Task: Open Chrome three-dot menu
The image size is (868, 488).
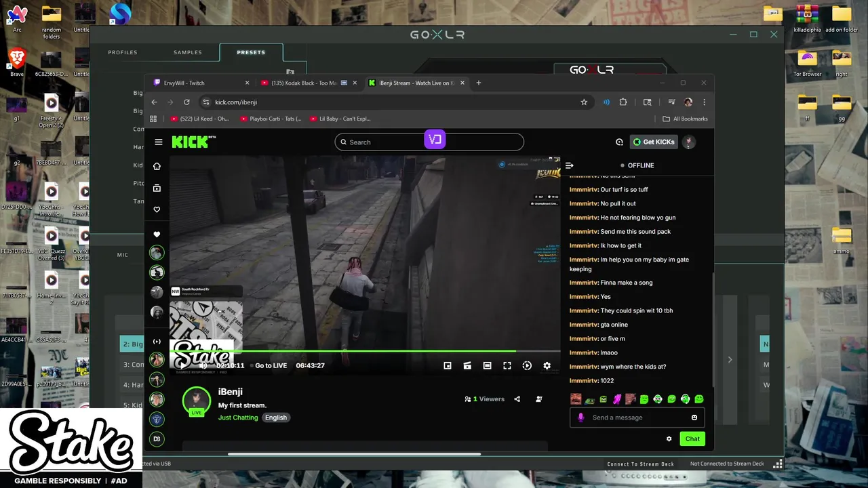Action: [x=704, y=102]
